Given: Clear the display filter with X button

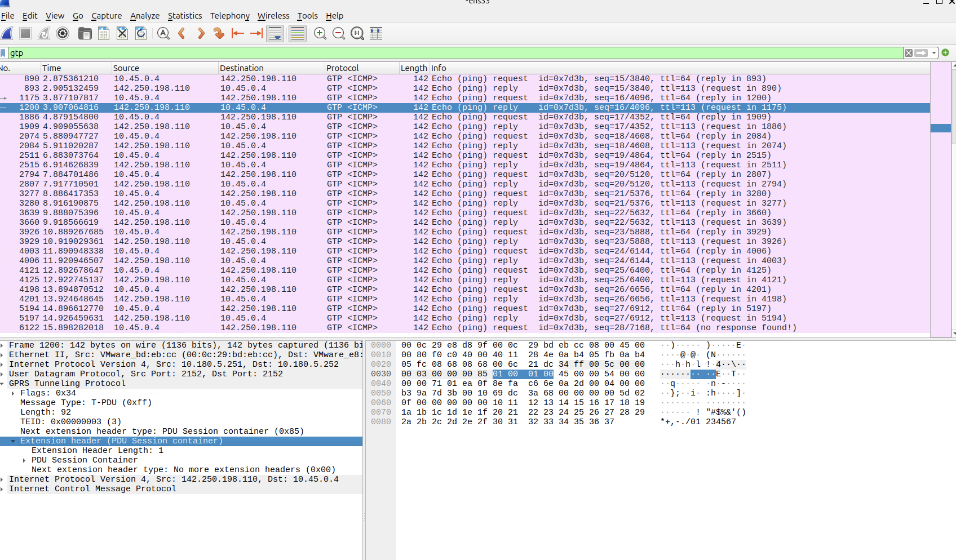Looking at the screenshot, I should [x=909, y=53].
